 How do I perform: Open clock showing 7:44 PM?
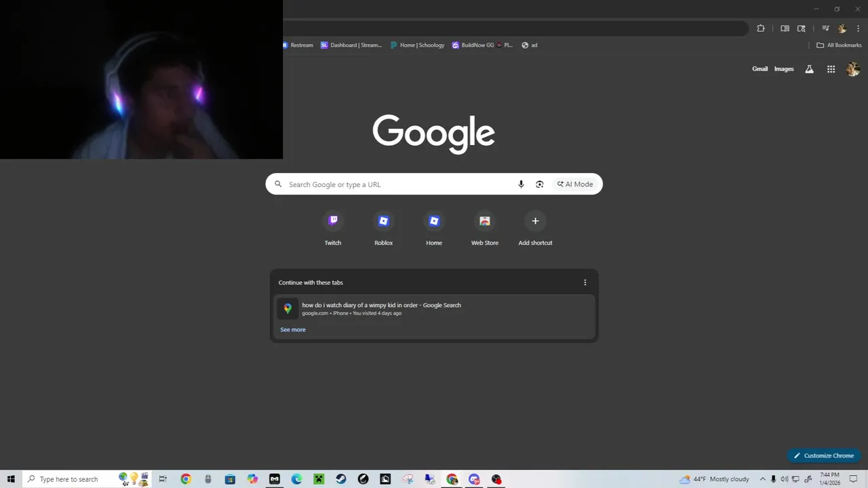click(x=830, y=479)
